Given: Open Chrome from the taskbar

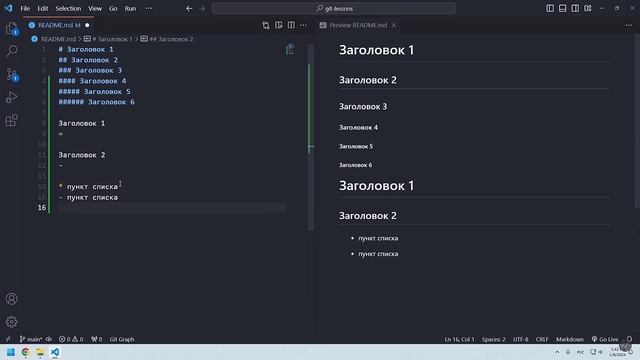Looking at the screenshot, I should [25, 352].
